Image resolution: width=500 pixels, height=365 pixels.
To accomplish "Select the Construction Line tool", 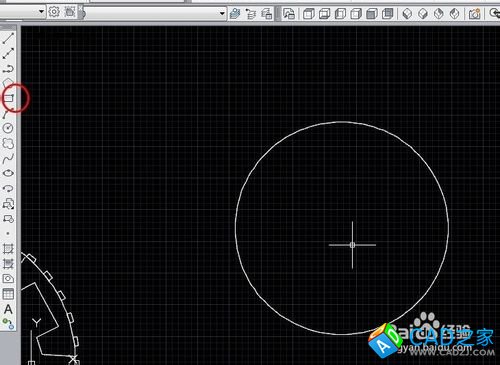I will click(8, 53).
